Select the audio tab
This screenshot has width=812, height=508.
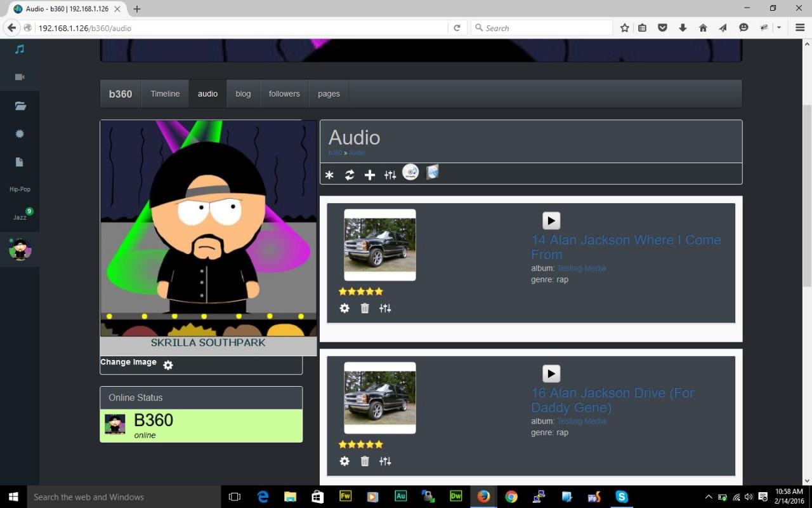pos(207,94)
